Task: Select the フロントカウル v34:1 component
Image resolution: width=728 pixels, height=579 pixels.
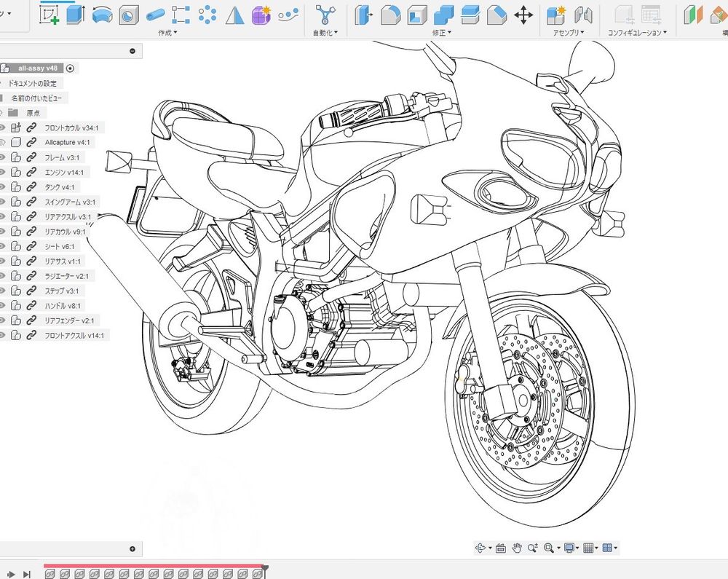Action: (x=72, y=128)
